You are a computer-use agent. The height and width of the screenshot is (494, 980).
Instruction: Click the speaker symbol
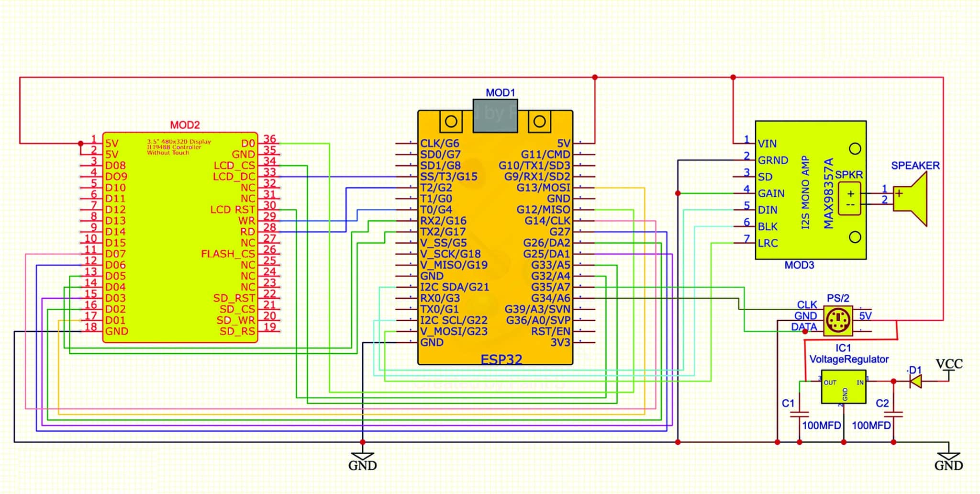[912, 198]
